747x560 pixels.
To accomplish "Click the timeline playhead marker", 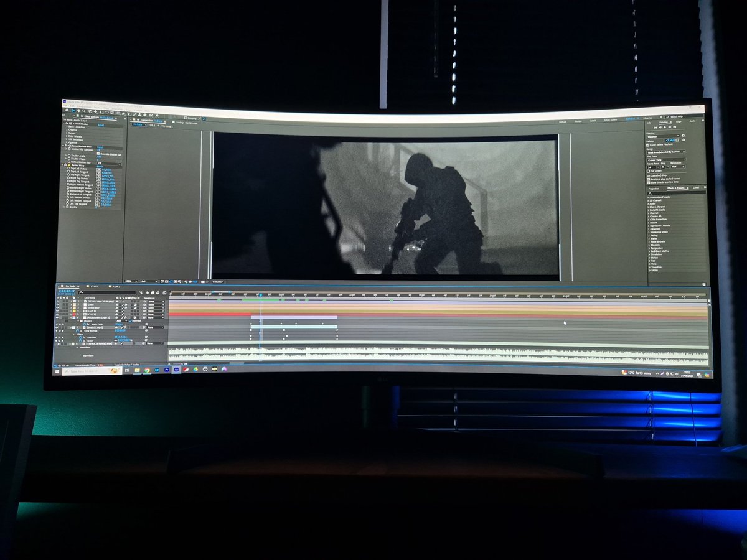I will tap(261, 294).
